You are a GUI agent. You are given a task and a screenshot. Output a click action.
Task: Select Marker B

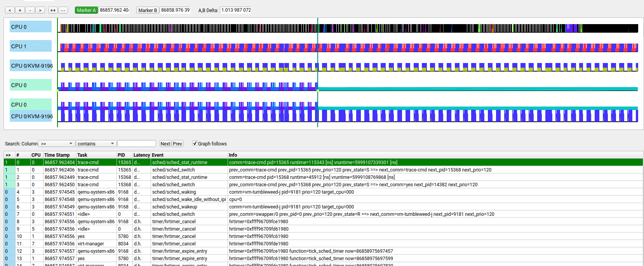point(148,10)
